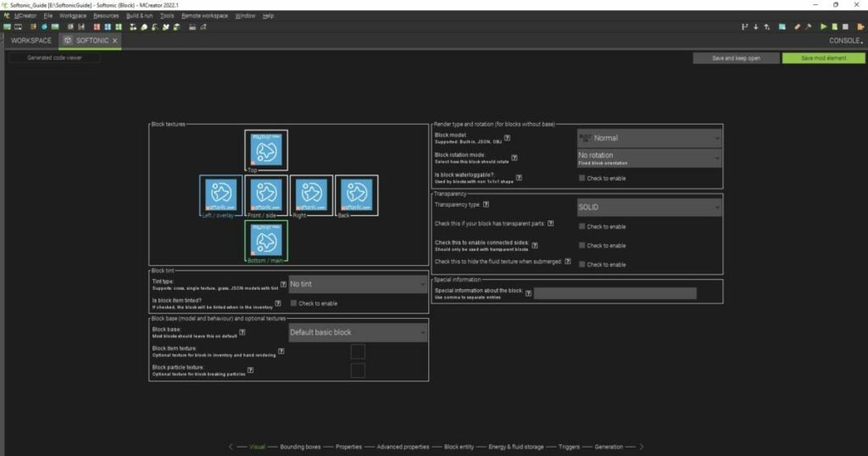Click the down arrow pull changes icon
The height and width of the screenshot is (456, 868).
[x=755, y=26]
